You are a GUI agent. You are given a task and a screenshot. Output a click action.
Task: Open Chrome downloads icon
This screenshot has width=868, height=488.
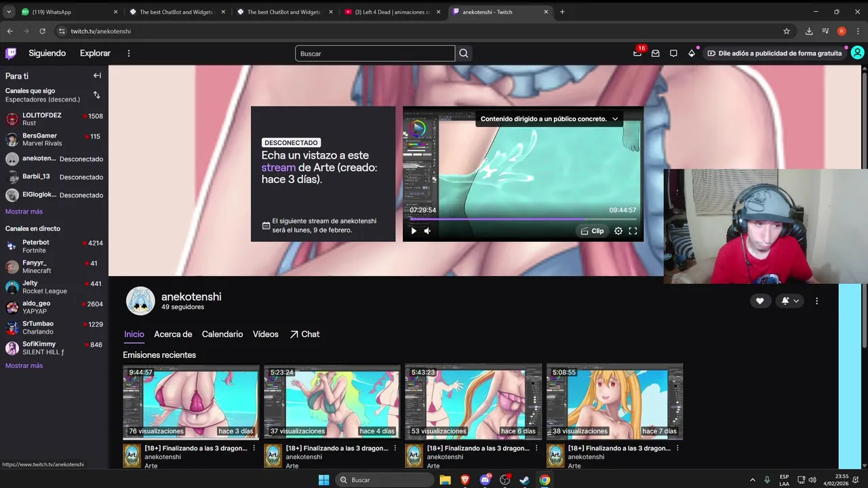click(x=809, y=31)
